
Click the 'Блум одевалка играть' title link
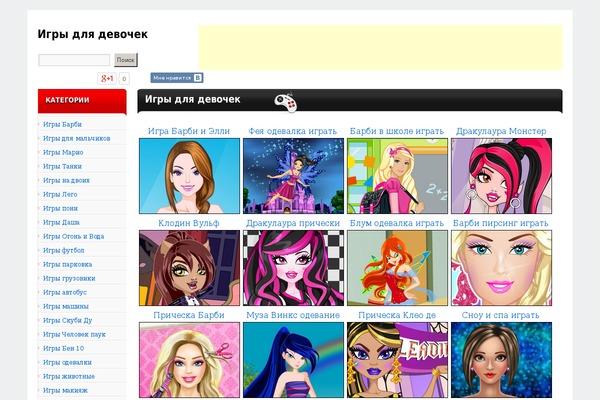pos(397,223)
